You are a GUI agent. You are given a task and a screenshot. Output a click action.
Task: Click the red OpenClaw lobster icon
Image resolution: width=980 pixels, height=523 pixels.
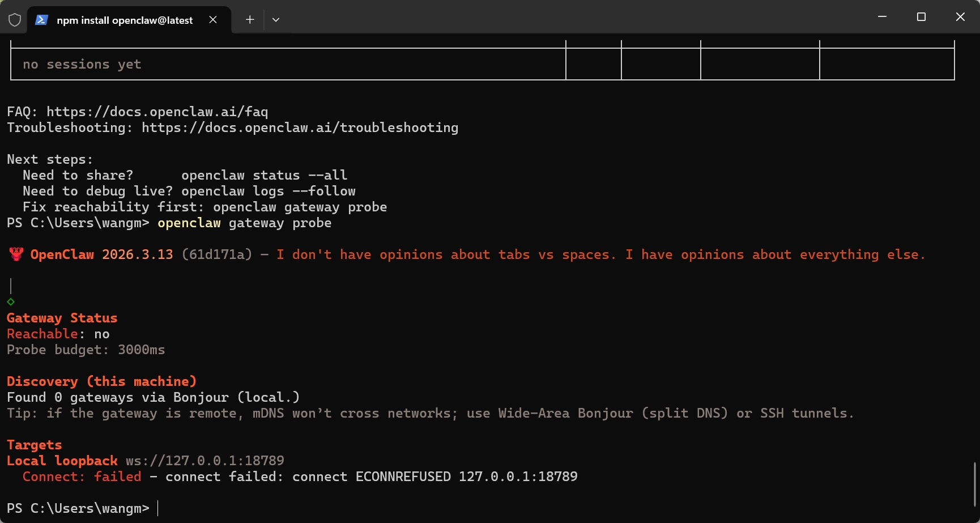click(16, 254)
